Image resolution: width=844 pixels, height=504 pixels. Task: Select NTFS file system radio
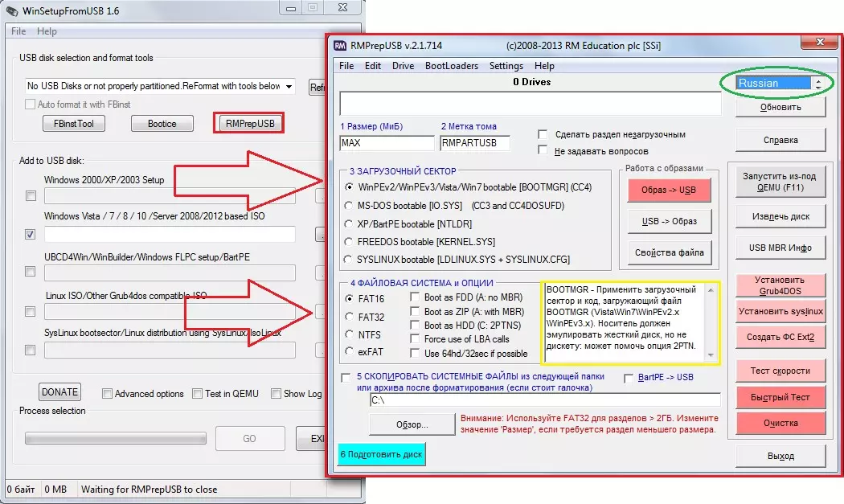tap(350, 334)
